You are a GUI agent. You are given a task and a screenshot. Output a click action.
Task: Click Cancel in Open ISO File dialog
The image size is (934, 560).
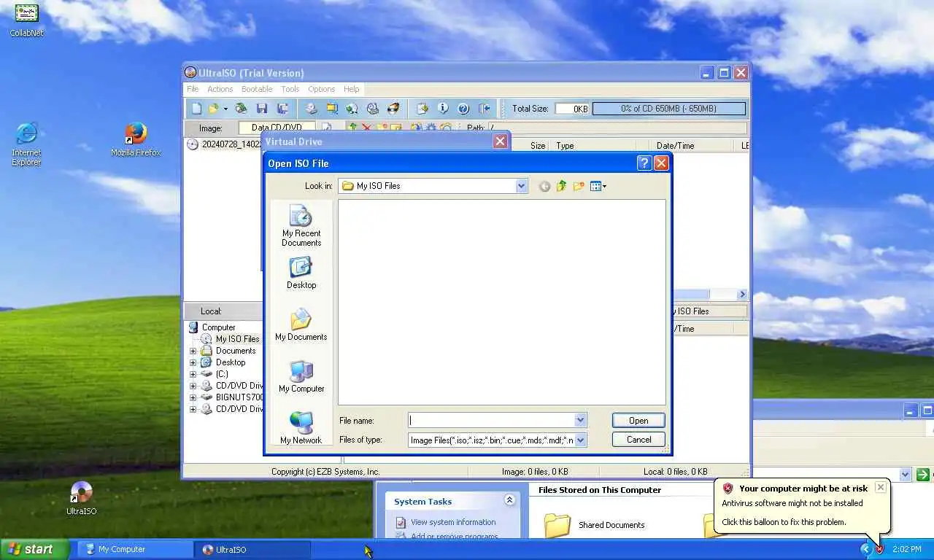tap(638, 440)
